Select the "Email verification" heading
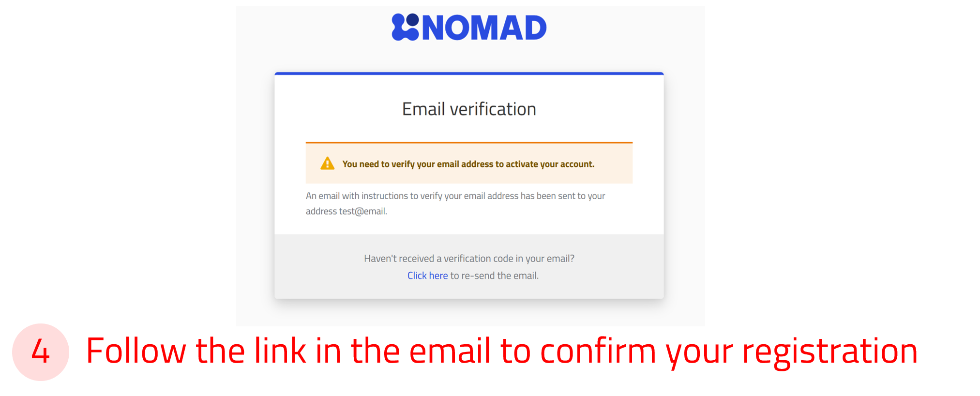Image resolution: width=980 pixels, height=396 pixels. [469, 109]
